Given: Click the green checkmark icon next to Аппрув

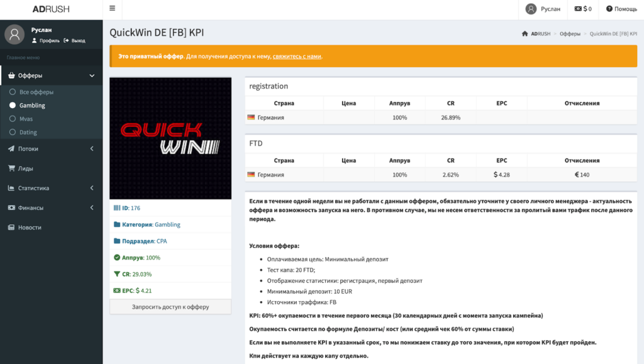Looking at the screenshot, I should click(x=117, y=257).
